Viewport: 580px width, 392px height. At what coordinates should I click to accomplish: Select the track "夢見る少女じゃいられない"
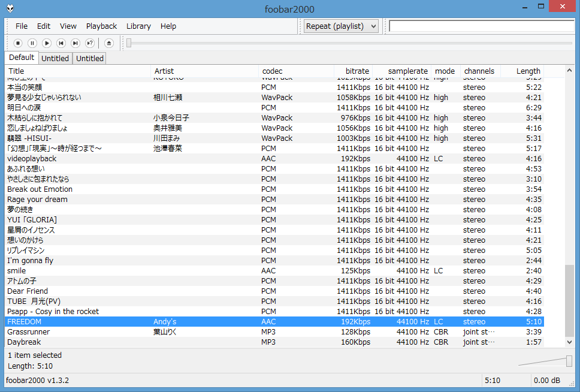coord(274,98)
